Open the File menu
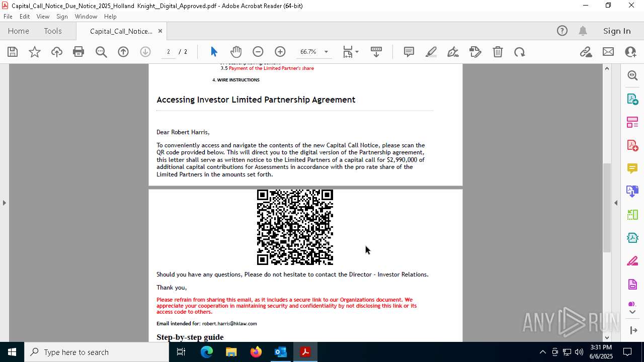 click(8, 17)
